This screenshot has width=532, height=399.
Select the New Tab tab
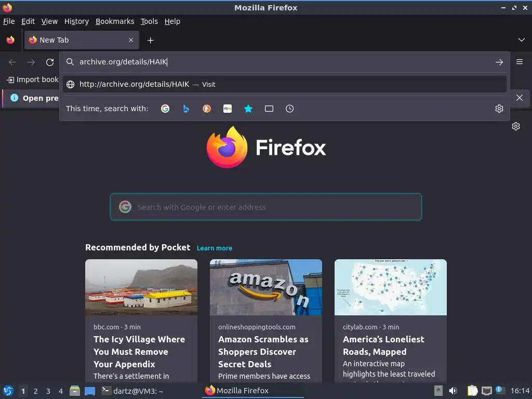click(82, 40)
